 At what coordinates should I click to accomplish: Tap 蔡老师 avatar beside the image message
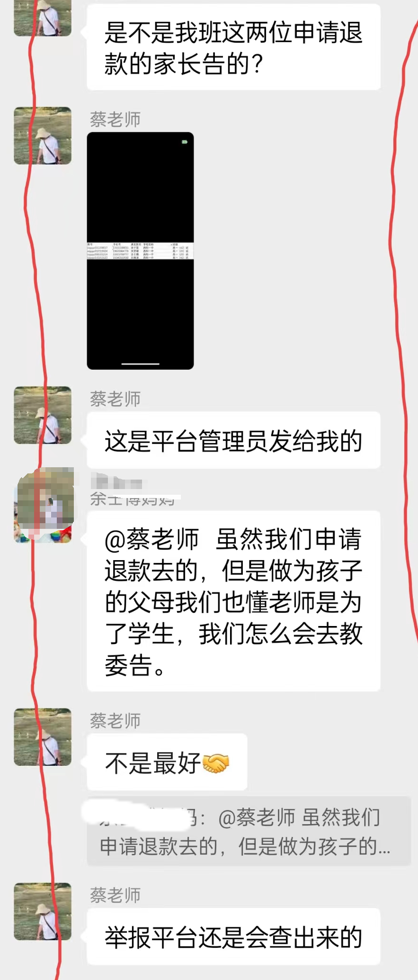point(43,136)
